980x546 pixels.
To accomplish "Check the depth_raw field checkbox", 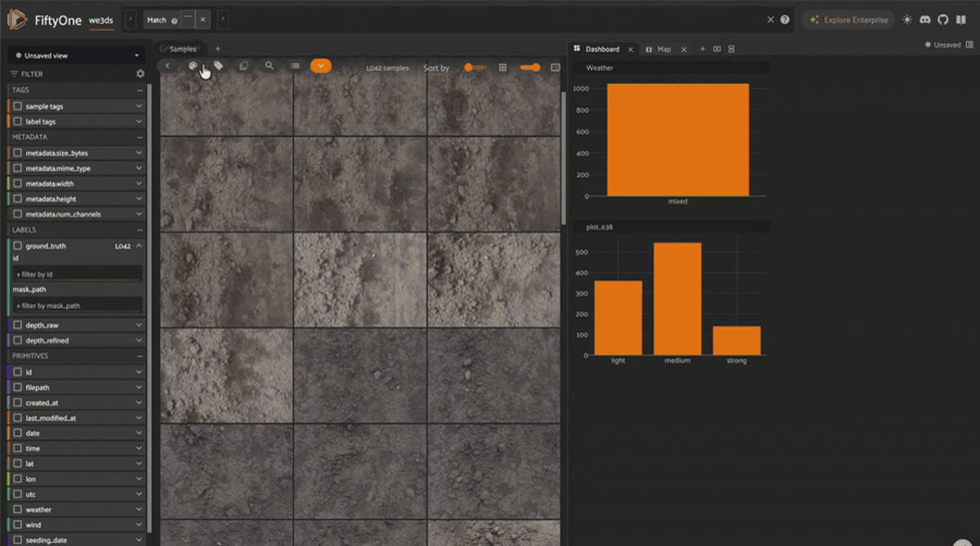I will click(x=17, y=325).
